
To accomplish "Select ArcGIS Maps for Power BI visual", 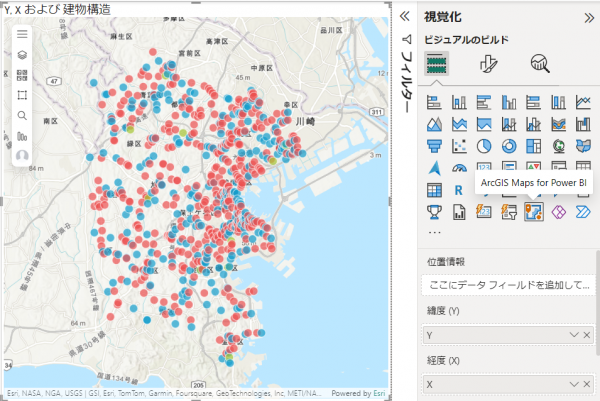I will (534, 211).
